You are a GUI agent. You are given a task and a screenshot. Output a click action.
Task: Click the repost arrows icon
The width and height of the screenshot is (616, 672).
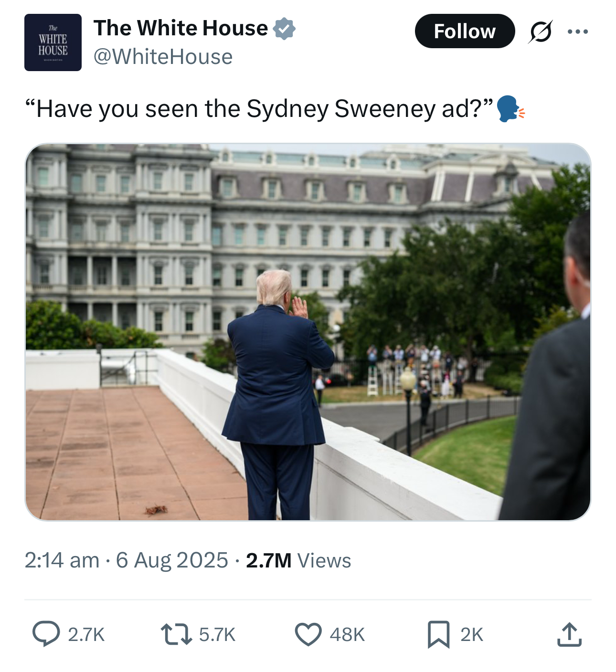[x=177, y=634]
